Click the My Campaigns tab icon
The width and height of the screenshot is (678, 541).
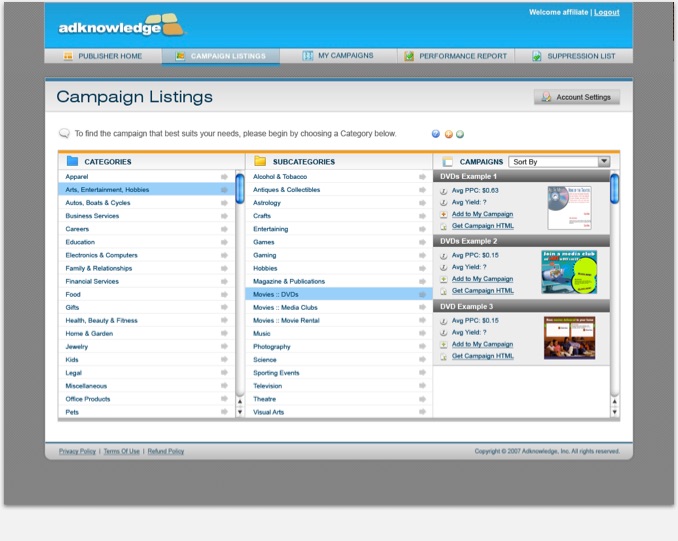click(307, 56)
